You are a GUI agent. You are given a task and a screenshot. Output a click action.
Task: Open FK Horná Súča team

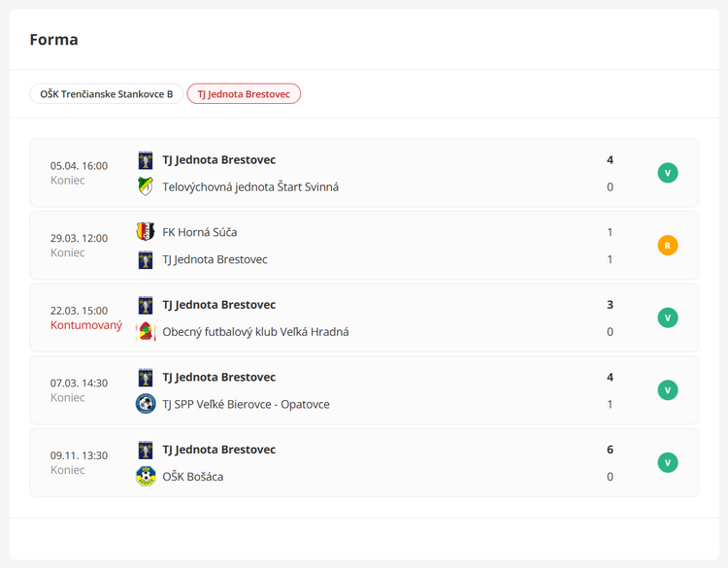point(200,232)
